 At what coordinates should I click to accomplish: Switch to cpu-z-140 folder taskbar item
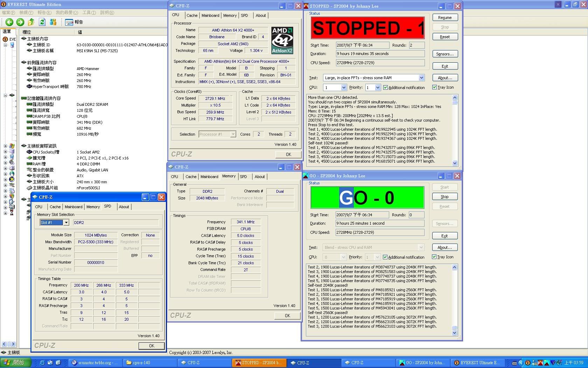pos(150,363)
